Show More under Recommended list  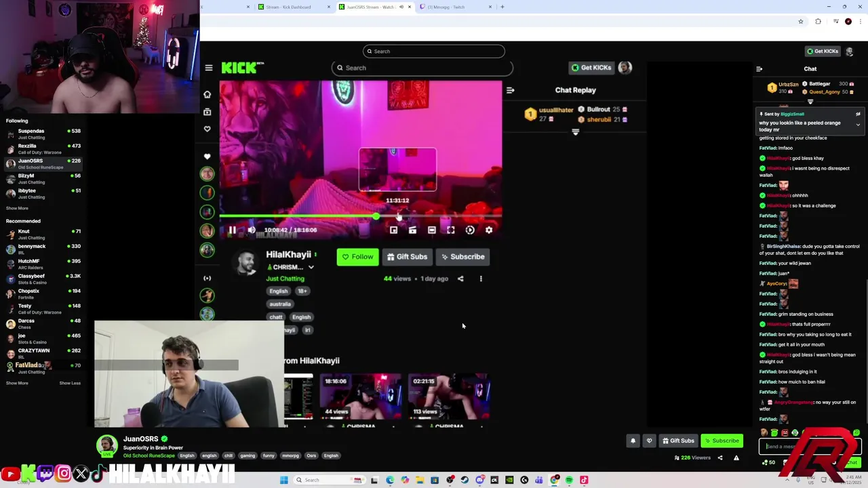17,383
